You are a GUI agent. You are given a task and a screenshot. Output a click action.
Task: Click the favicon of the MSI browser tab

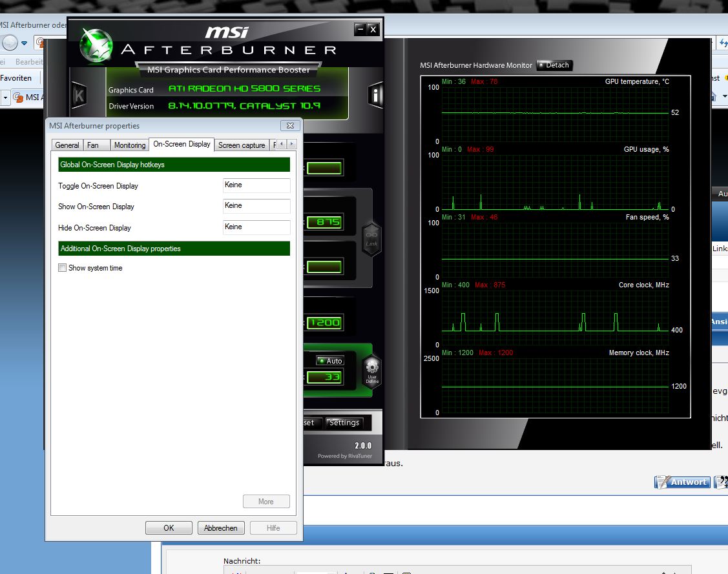coord(18,97)
